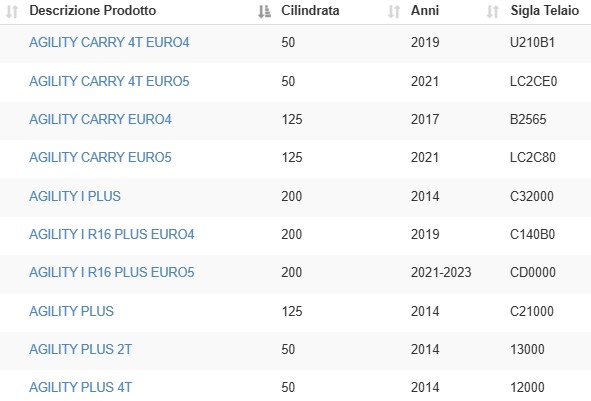
Task: Click the 2021-2023 years cell
Action: [441, 272]
